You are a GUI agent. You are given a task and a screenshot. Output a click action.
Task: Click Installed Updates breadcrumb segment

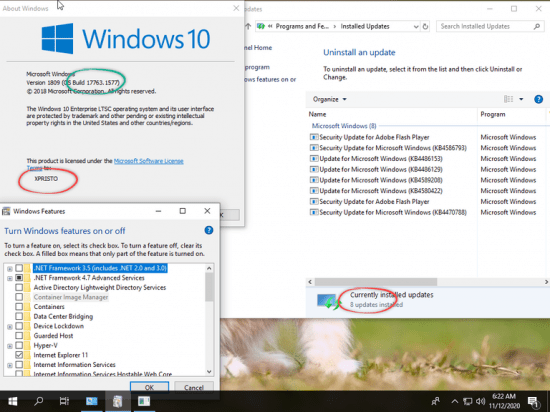[365, 26]
